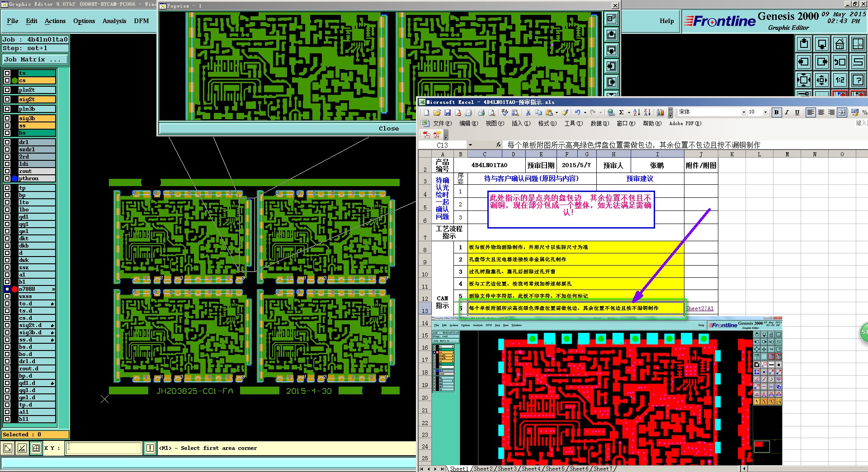Click the red dot beside layer n7888
The height and width of the screenshot is (472, 868).
(14, 289)
